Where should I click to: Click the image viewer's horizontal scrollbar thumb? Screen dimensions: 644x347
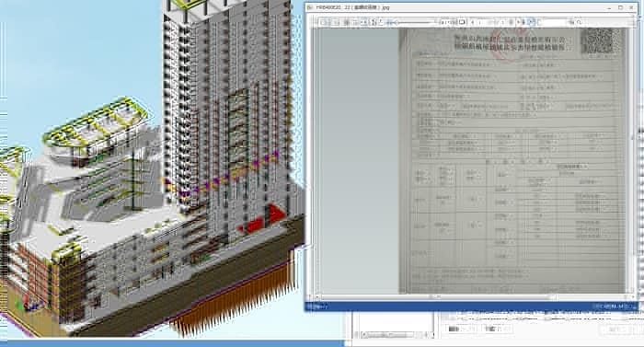438,296
